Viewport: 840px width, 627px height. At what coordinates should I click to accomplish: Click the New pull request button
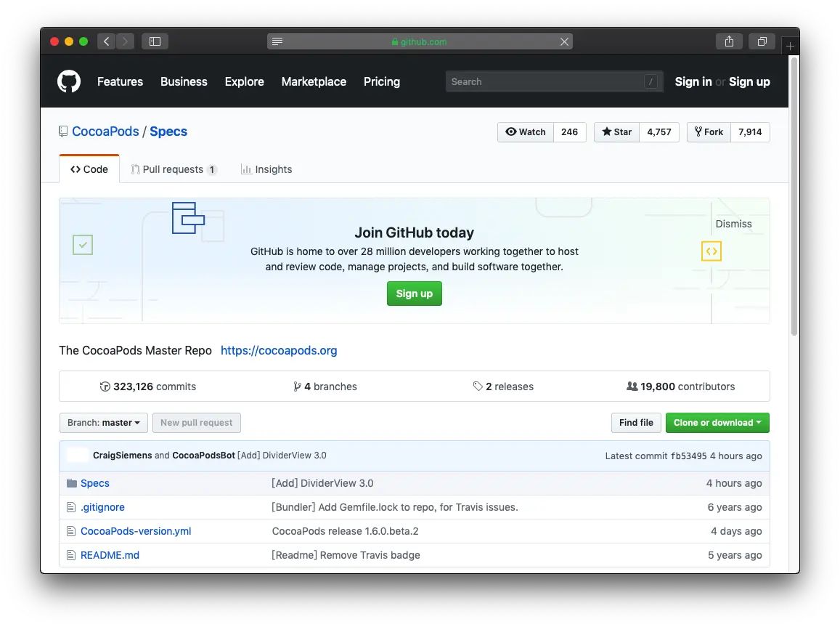pyautogui.click(x=197, y=423)
